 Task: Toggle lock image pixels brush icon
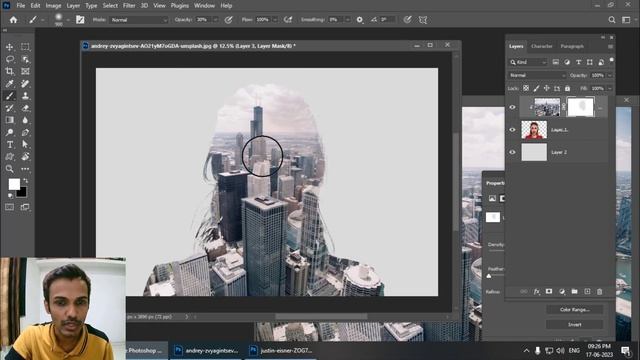pos(536,88)
